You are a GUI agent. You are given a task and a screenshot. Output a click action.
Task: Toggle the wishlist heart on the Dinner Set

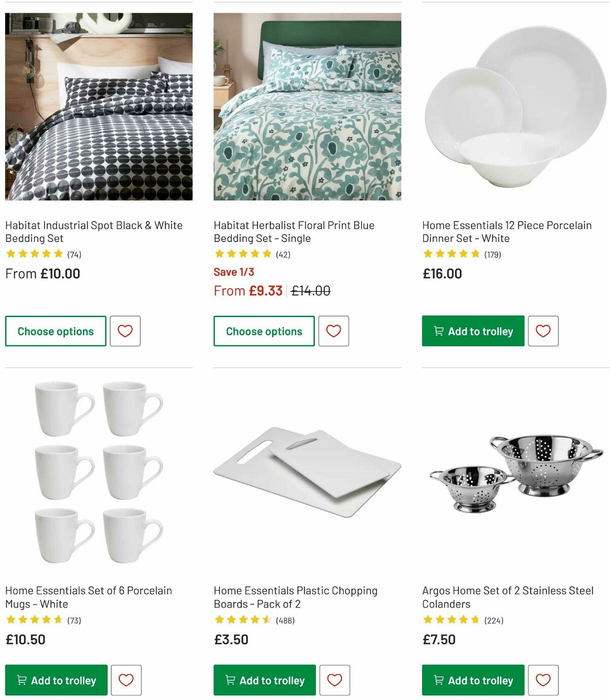543,331
